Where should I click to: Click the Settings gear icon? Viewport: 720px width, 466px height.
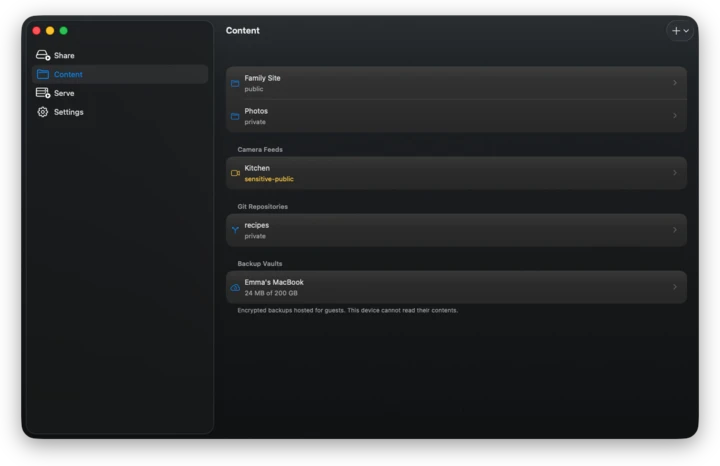click(43, 112)
